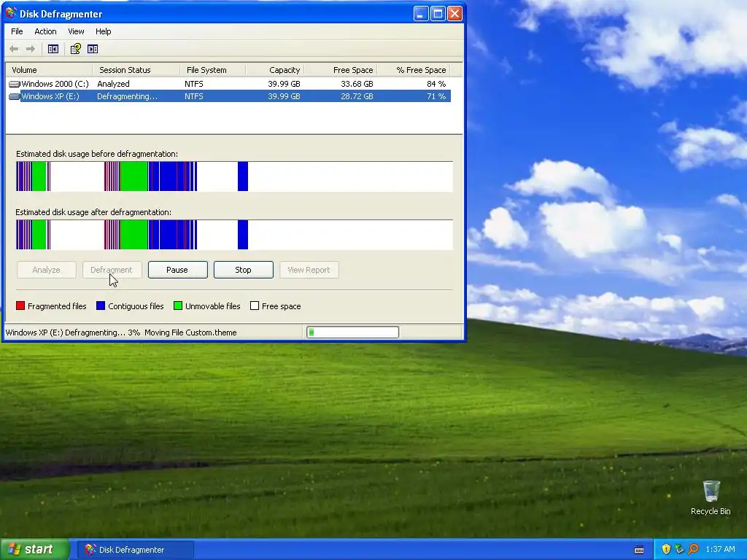
Task: Toggle the Show/Hide Console Tree icon
Action: (53, 49)
